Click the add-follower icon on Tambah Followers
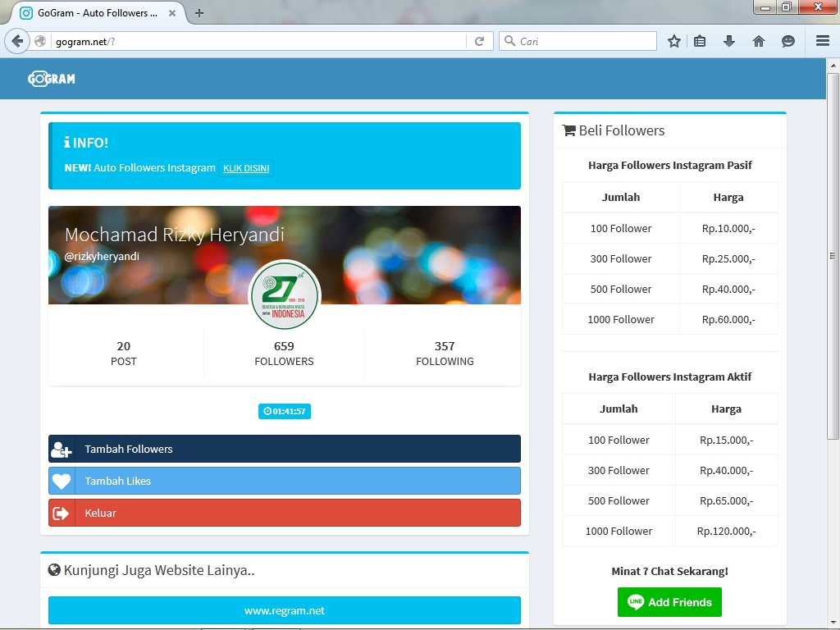Image resolution: width=840 pixels, height=630 pixels. 62,449
